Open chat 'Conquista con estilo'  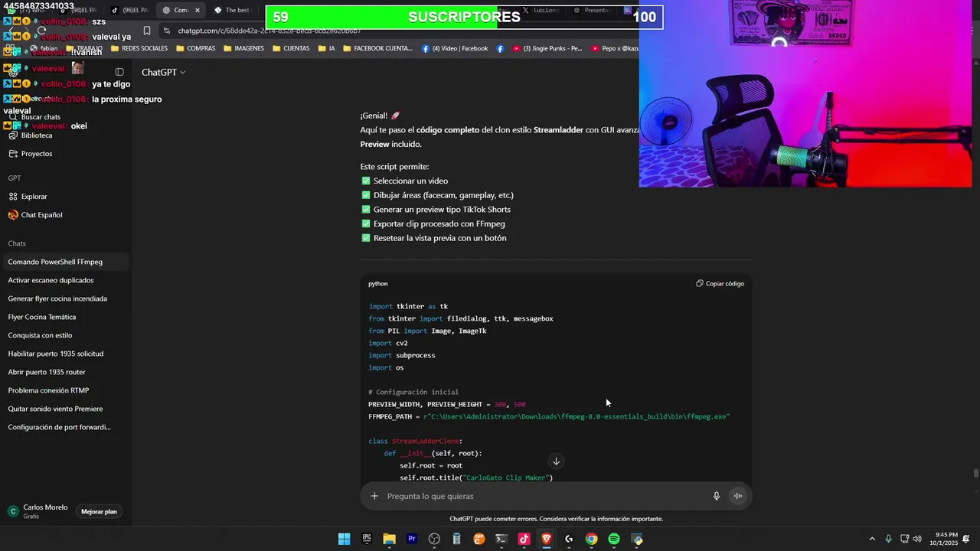click(66, 335)
